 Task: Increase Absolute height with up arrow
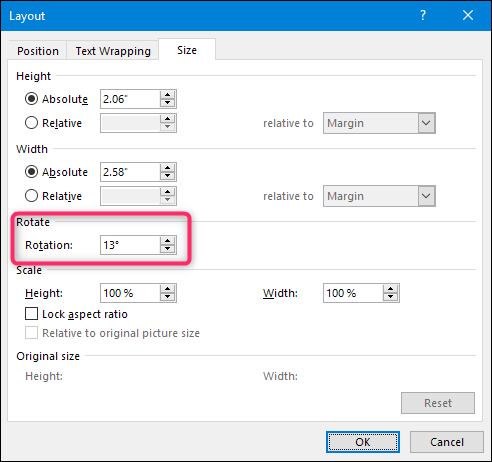[x=167, y=95]
